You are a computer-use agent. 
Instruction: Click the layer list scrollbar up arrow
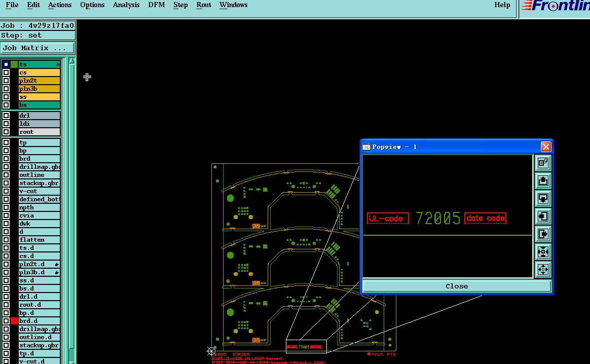tap(71, 61)
